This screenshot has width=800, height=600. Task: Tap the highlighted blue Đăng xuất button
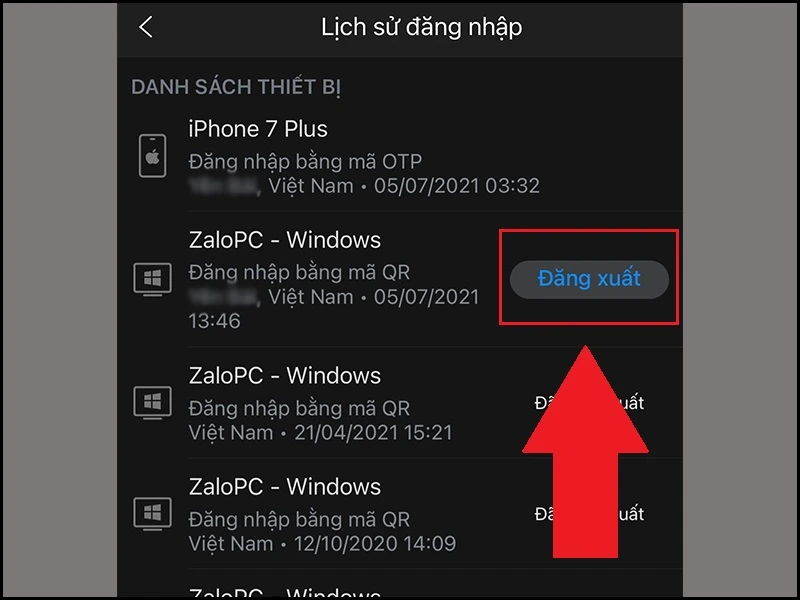pos(589,279)
